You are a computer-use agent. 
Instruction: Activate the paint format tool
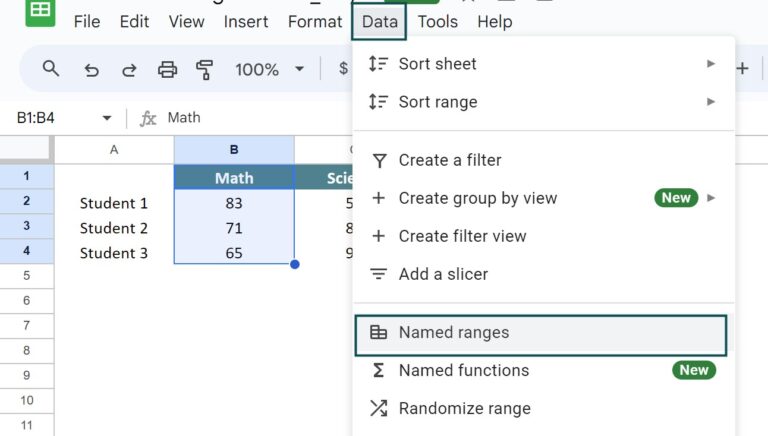204,70
